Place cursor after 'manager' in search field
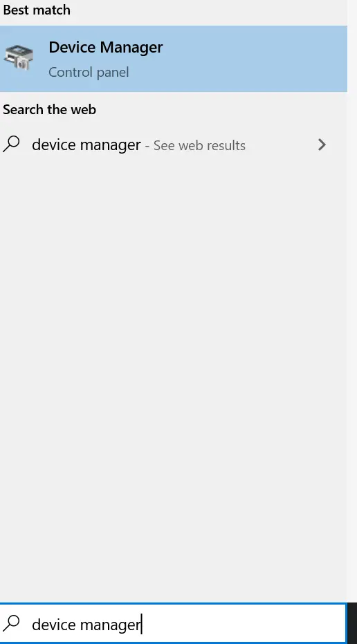Image resolution: width=357 pixels, height=644 pixels. coord(142,624)
